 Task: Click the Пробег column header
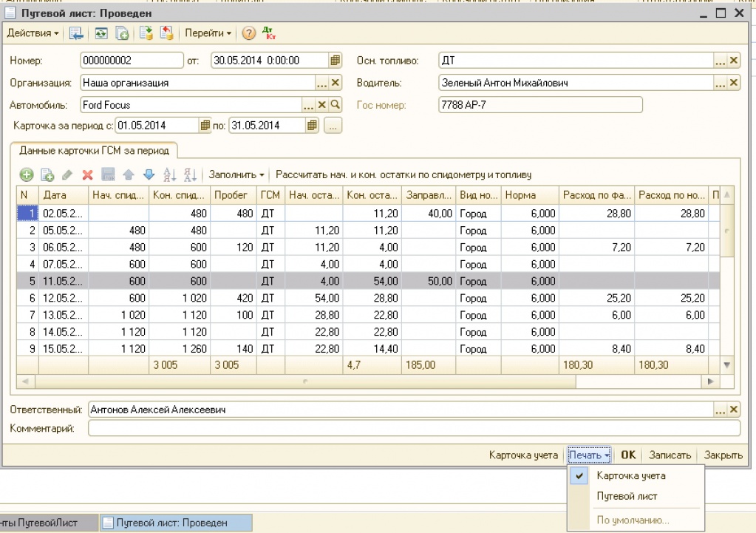point(234,195)
